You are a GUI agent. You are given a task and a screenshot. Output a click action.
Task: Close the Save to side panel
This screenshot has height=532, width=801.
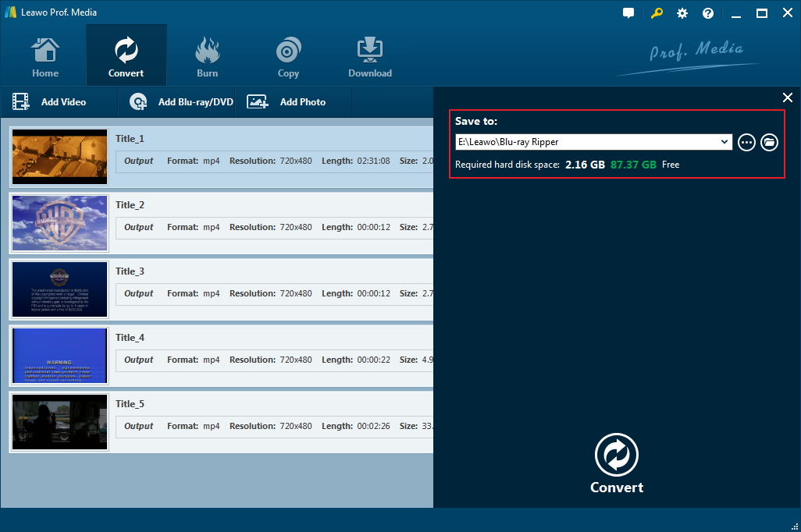click(x=788, y=98)
